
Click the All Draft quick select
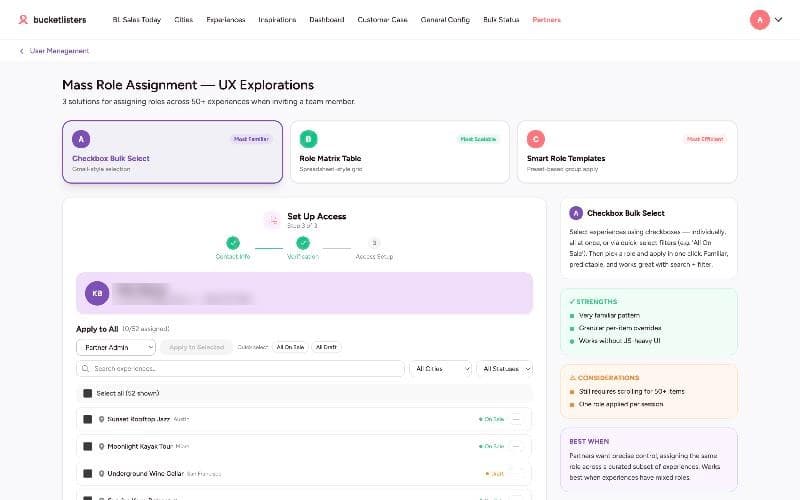326,347
